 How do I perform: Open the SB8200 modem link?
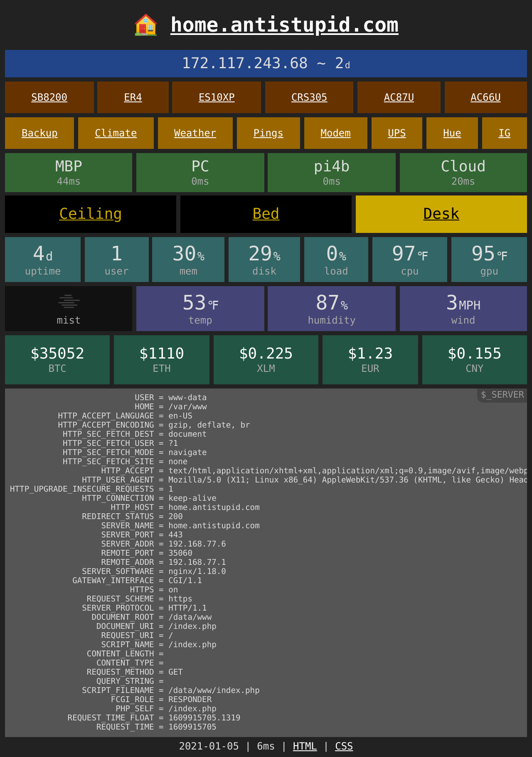(x=49, y=97)
